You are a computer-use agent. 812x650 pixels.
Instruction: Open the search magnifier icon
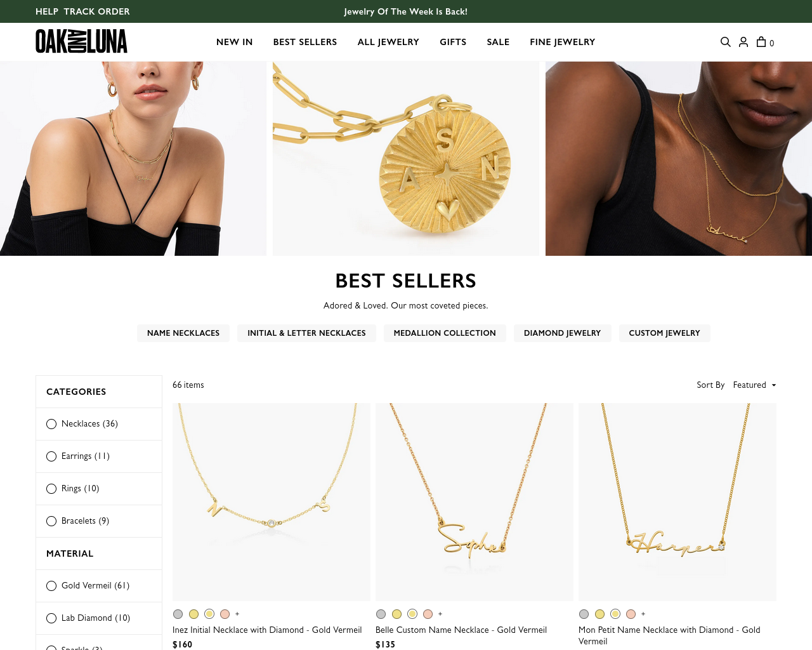point(726,42)
